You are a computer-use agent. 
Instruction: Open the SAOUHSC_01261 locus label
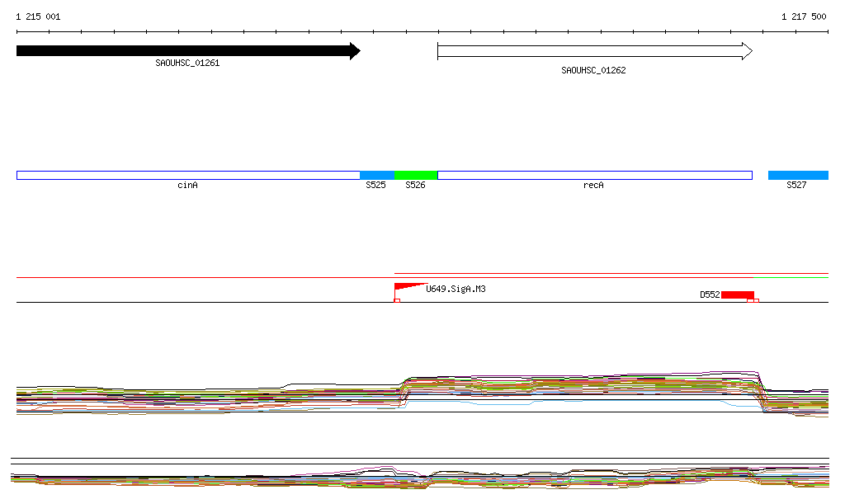click(x=187, y=63)
